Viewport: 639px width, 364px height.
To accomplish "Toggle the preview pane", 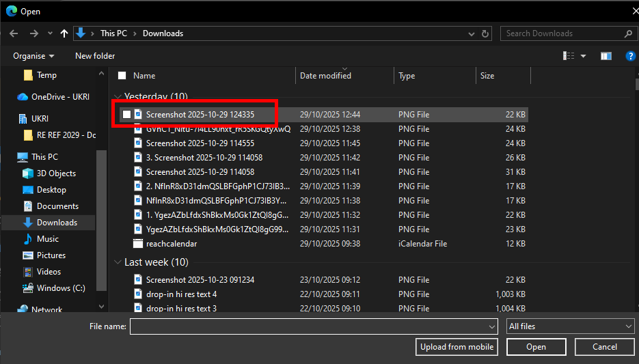I will (x=606, y=56).
